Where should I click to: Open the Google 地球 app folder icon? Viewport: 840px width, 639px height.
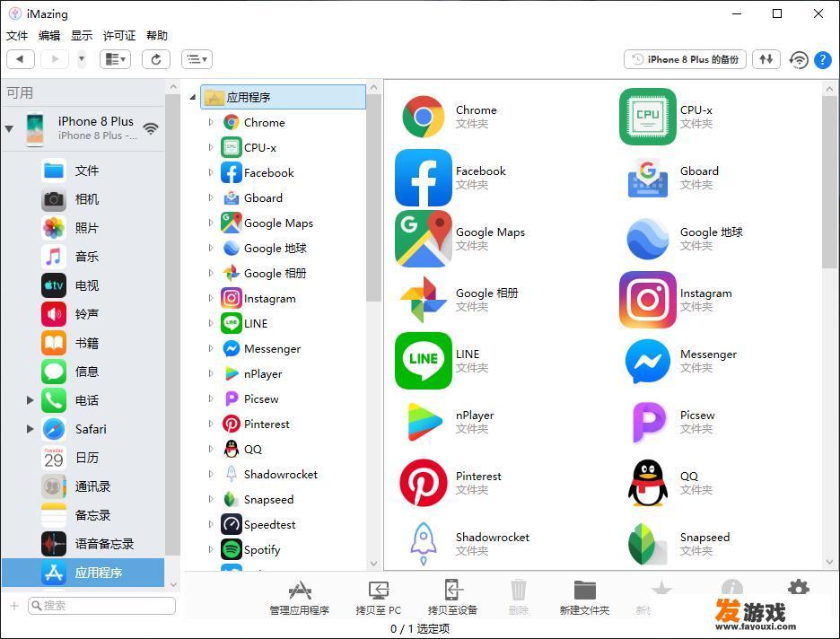(648, 239)
